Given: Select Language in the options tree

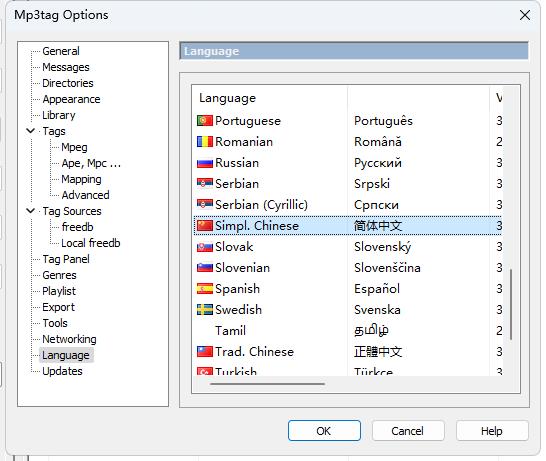Looking at the screenshot, I should [x=66, y=355].
